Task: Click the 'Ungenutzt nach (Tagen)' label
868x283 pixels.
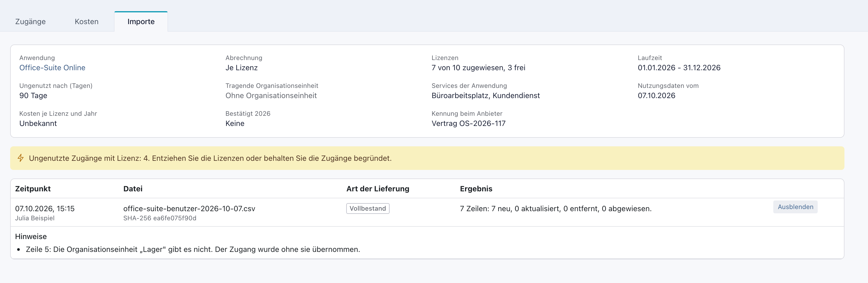Action: click(x=56, y=86)
